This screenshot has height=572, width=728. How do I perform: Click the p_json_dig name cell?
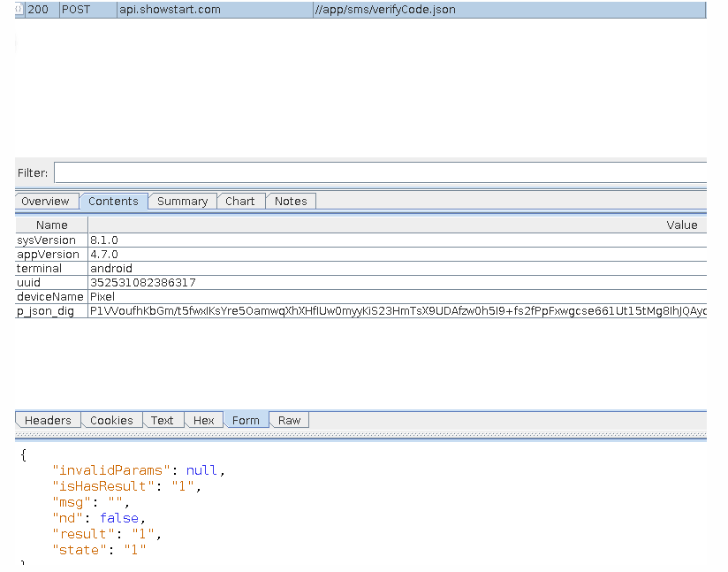(51, 311)
